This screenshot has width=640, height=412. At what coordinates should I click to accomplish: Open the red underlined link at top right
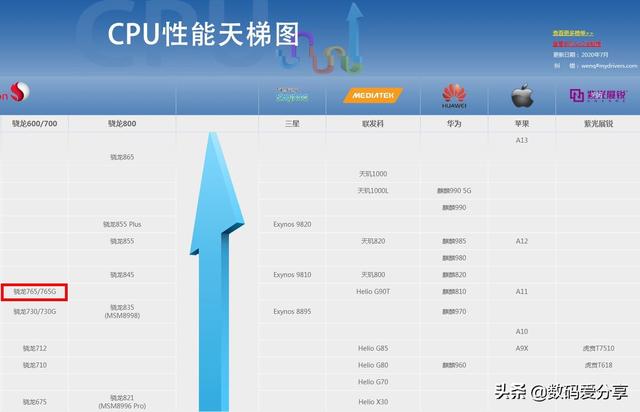click(577, 44)
